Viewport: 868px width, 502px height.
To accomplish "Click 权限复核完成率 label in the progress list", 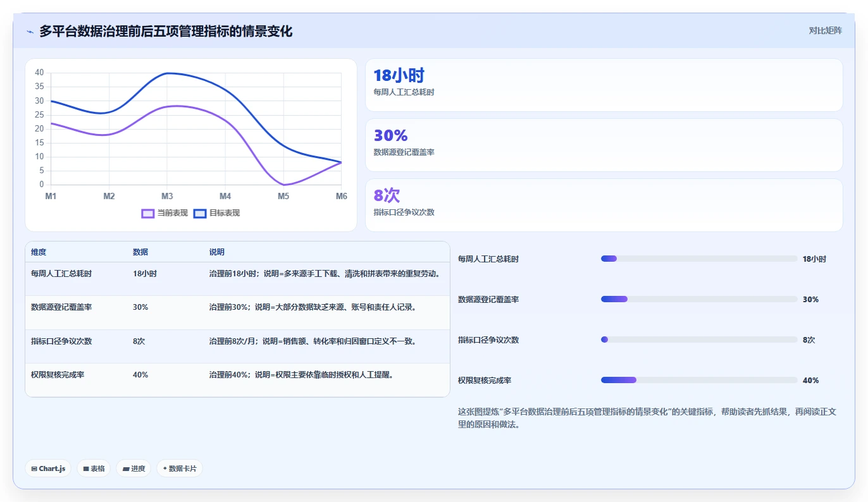I will [x=485, y=380].
